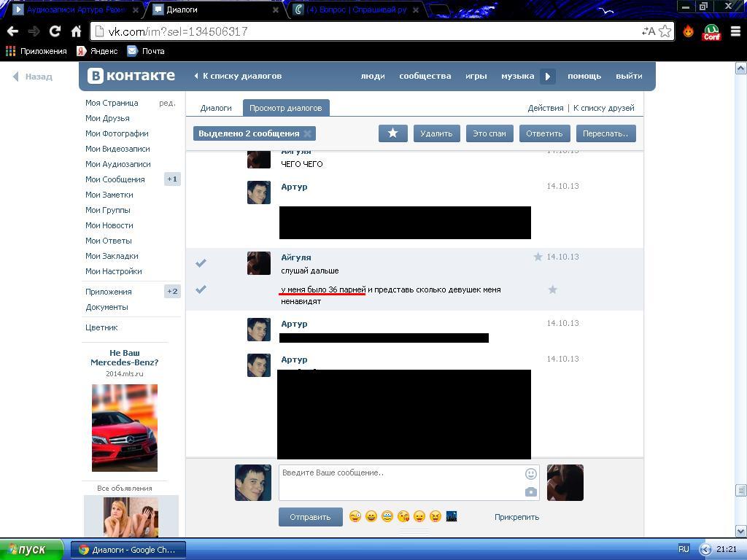Go back with the browser Back arrow
The width and height of the screenshot is (747, 560).
[x=13, y=31]
